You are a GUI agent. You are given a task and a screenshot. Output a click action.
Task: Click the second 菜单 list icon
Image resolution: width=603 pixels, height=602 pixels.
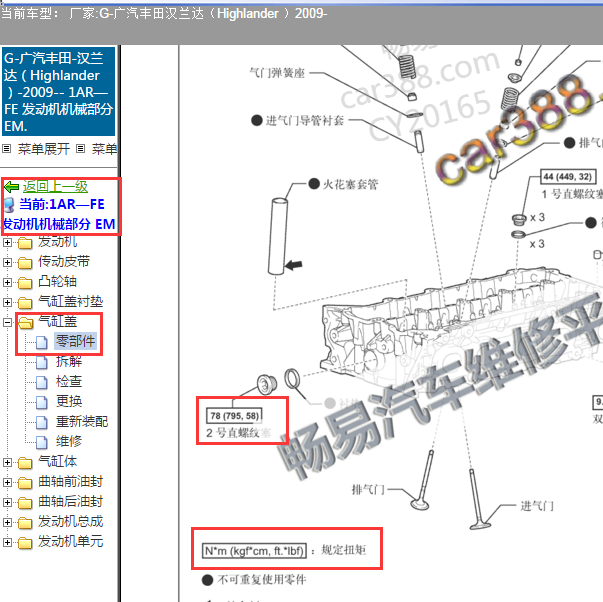(x=80, y=148)
